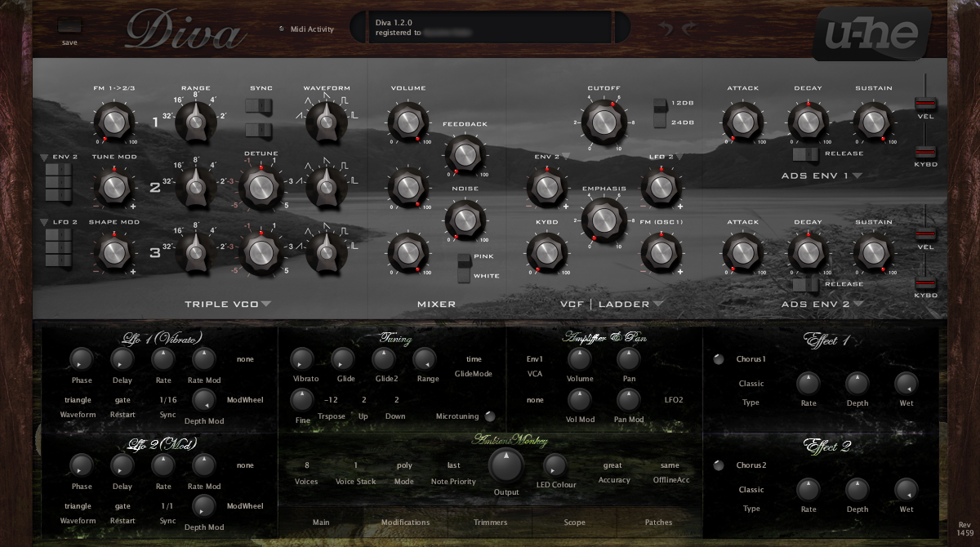Click the LED Colour knob

click(555, 465)
